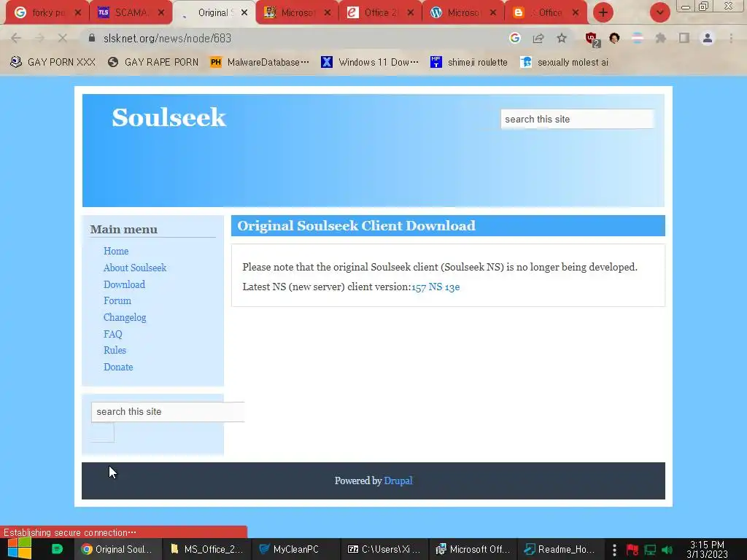Click sidebar 'search this site' field
Image resolution: width=747 pixels, height=560 pixels.
pyautogui.click(x=168, y=412)
